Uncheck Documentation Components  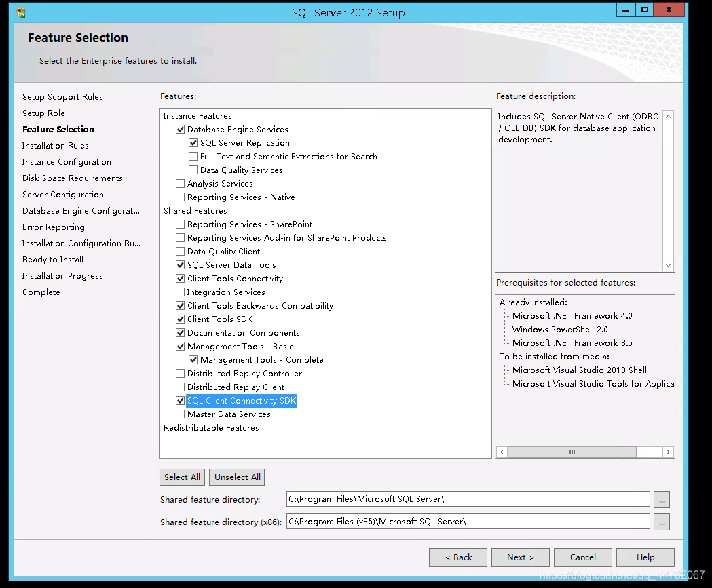coord(181,333)
